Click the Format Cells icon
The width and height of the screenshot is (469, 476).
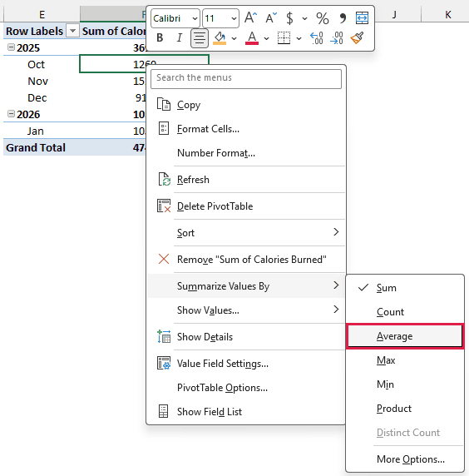(164, 128)
